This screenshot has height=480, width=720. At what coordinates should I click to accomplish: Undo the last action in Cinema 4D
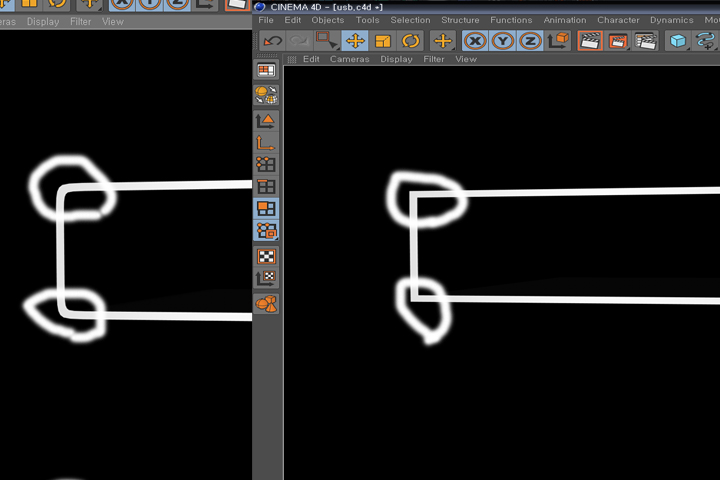click(273, 41)
